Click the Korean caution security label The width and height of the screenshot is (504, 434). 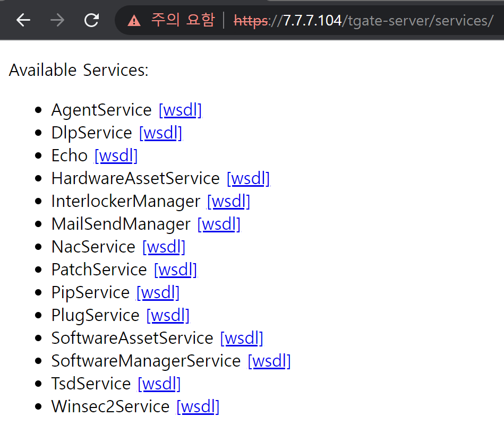click(x=183, y=20)
